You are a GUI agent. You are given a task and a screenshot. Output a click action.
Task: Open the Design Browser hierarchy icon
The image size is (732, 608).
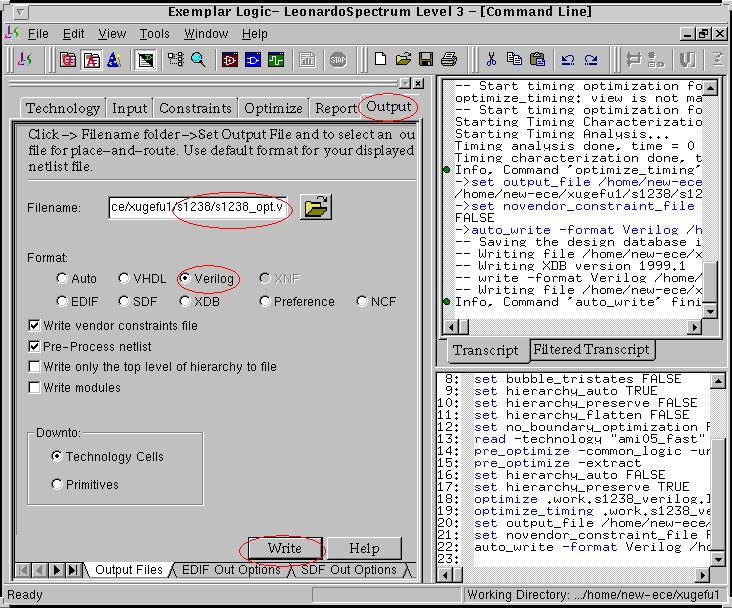(x=176, y=59)
